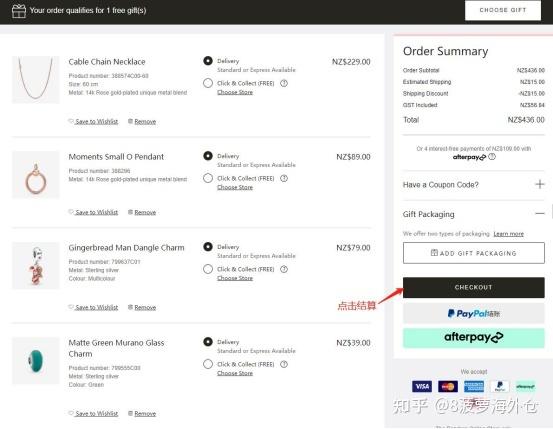Click the Cable Chain Necklace product thumbnail
This screenshot has width=553, height=429.
click(36, 80)
